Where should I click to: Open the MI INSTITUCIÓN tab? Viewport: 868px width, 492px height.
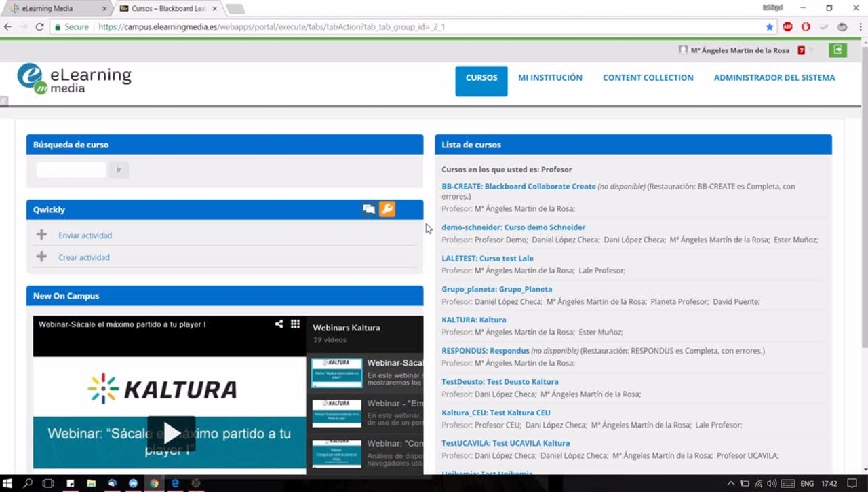tap(550, 77)
